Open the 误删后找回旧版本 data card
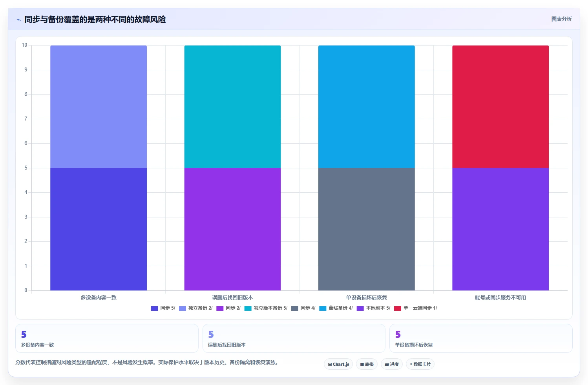588x385 pixels. [294, 338]
